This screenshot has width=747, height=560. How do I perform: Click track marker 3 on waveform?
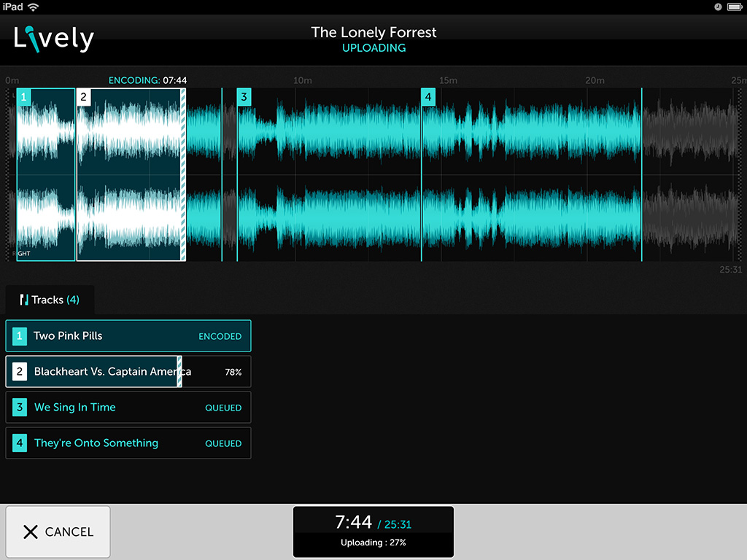244,97
